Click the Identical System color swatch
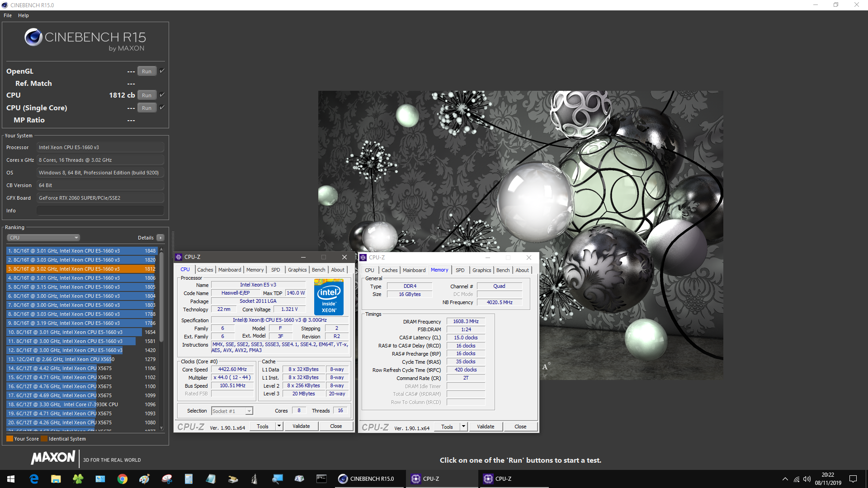 [44, 439]
